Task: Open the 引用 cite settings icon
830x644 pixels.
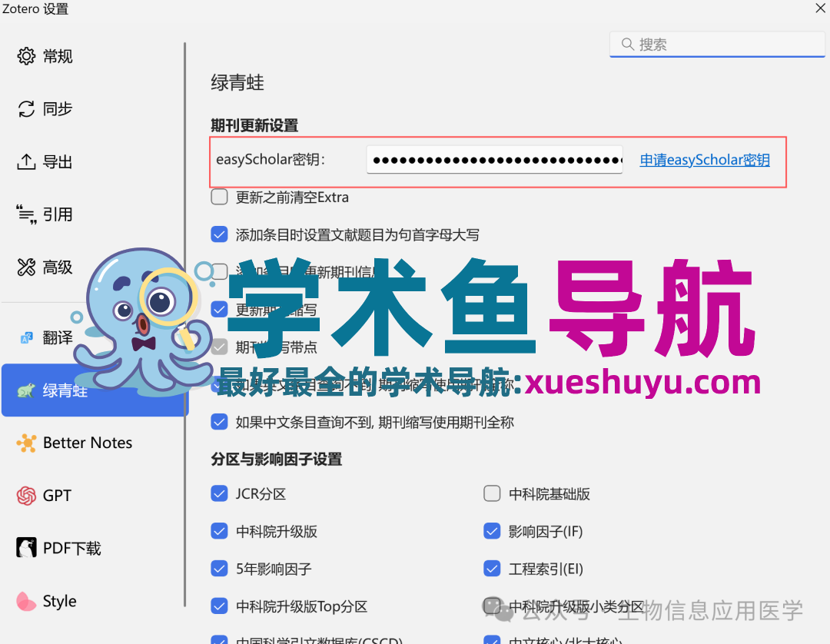Action: click(x=26, y=214)
